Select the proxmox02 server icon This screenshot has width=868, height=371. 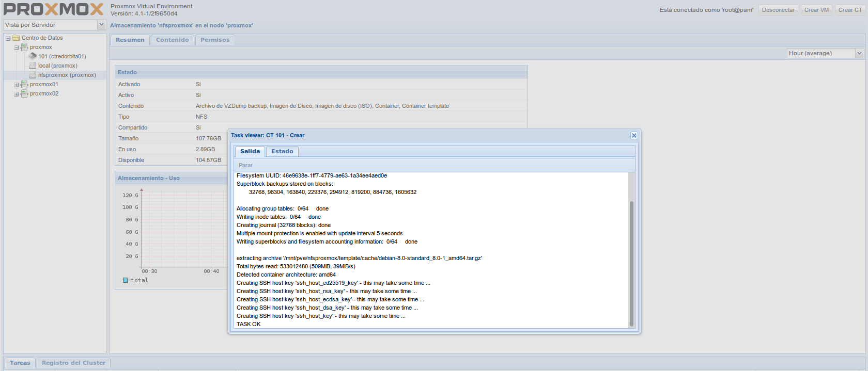tap(24, 94)
